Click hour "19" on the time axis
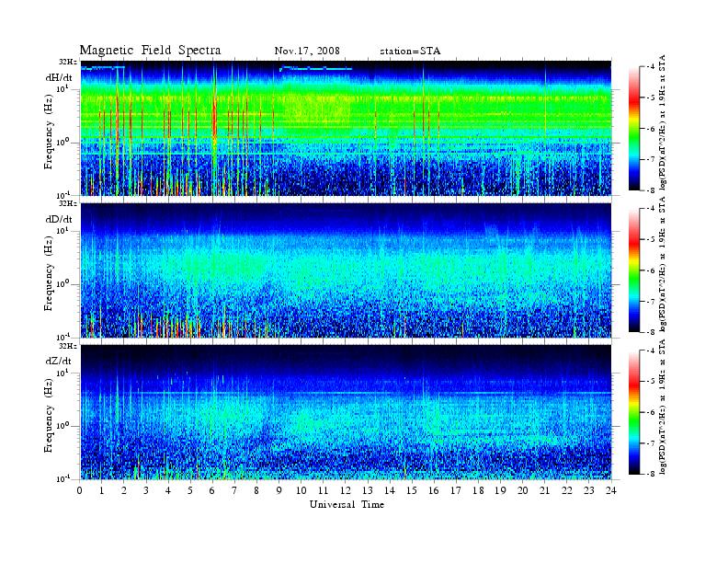 (500, 490)
